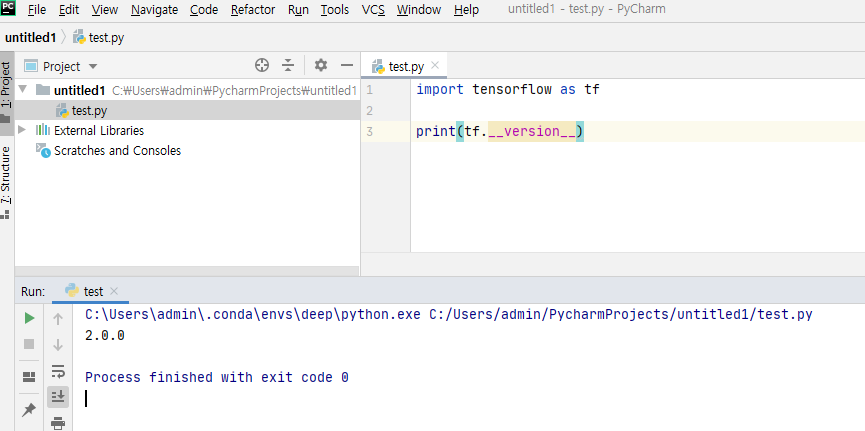Click the Scratches and Consoles icon
This screenshot has width=865, height=431.
click(43, 150)
